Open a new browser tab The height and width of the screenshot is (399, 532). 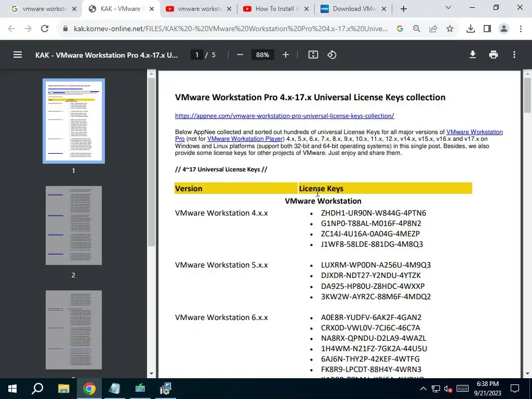click(x=403, y=9)
